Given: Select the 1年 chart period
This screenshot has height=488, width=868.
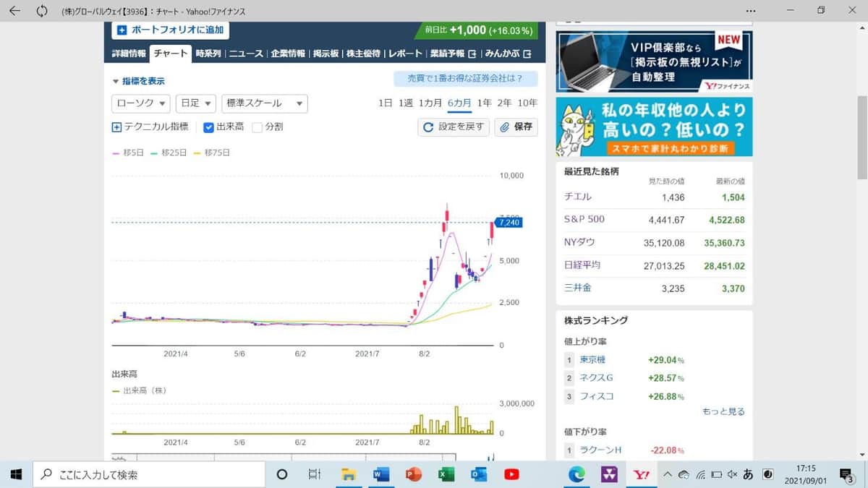Looking at the screenshot, I should 485,103.
